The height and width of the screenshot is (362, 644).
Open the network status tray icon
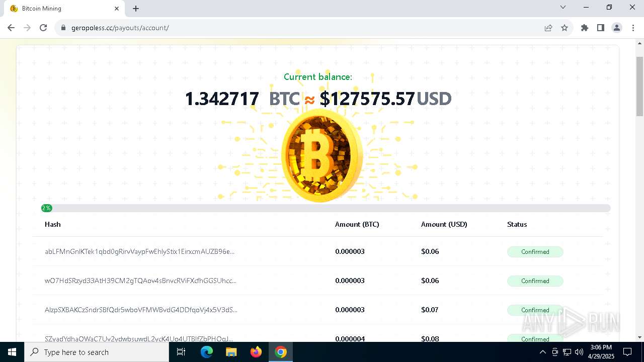(567, 352)
